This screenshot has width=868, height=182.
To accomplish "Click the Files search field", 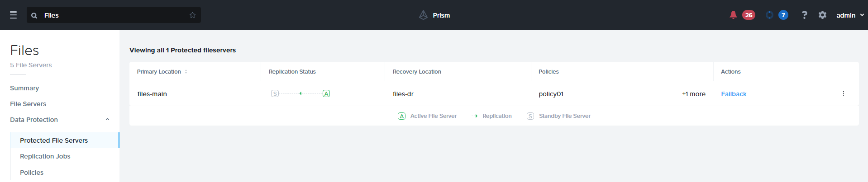I will (x=114, y=15).
